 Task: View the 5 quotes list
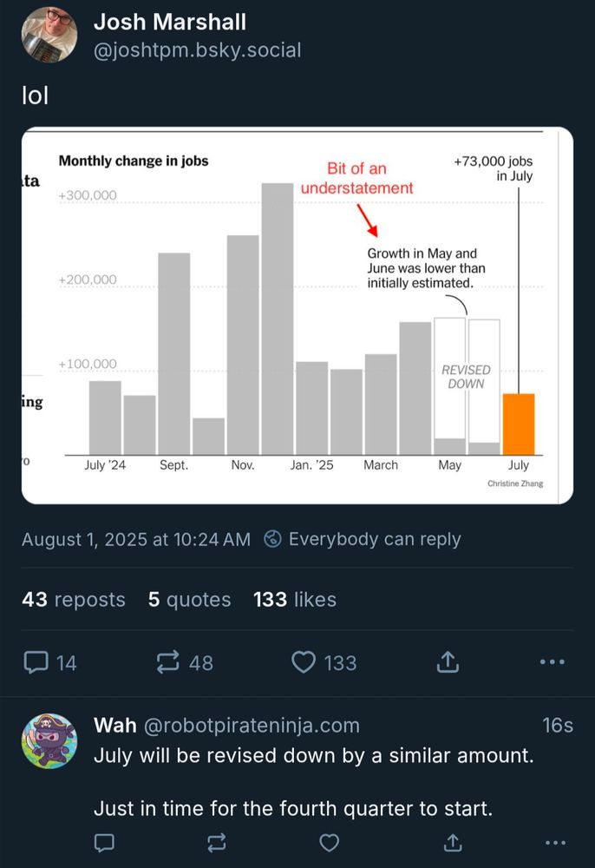189,600
